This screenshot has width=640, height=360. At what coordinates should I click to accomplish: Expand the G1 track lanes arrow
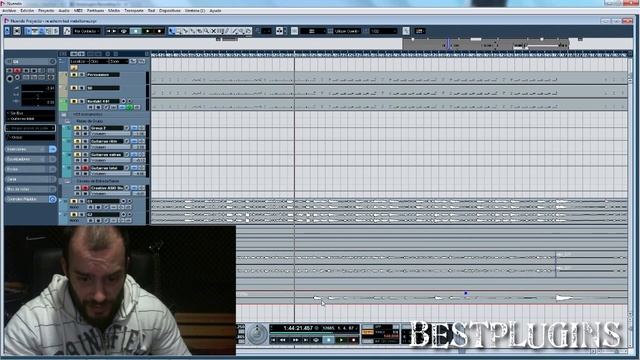[x=61, y=201]
